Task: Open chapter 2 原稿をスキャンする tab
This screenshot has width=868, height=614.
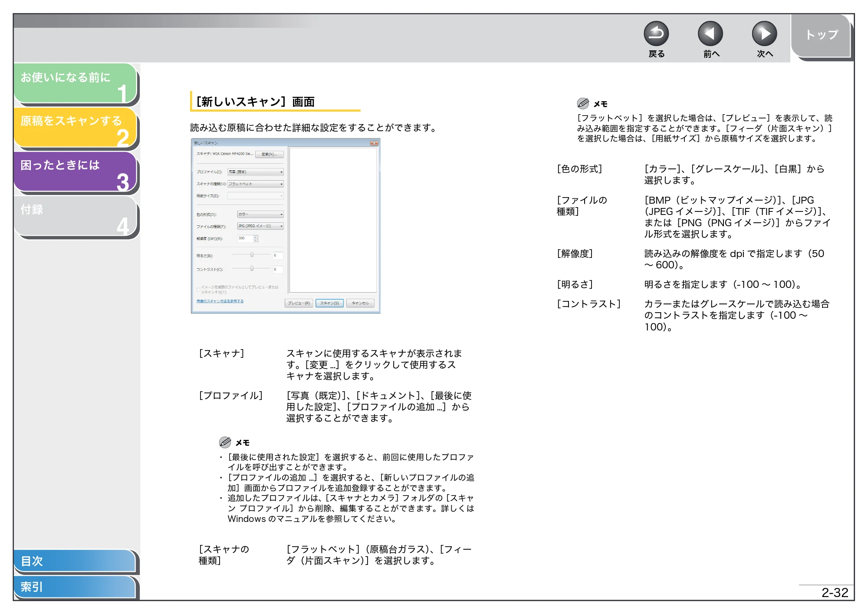Action: coord(75,127)
